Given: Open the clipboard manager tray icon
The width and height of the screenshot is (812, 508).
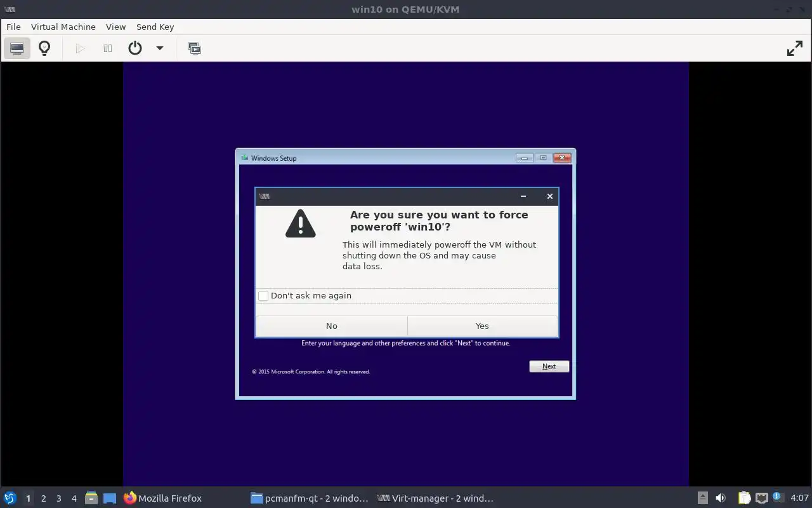Looking at the screenshot, I should (744, 498).
